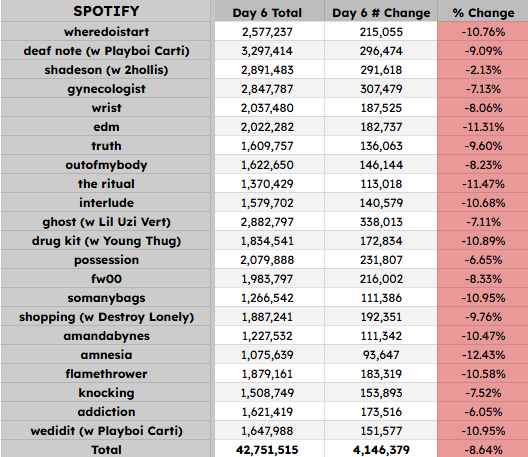Select the grand total 42,751,515 cell
The image size is (528, 457).
(x=268, y=449)
